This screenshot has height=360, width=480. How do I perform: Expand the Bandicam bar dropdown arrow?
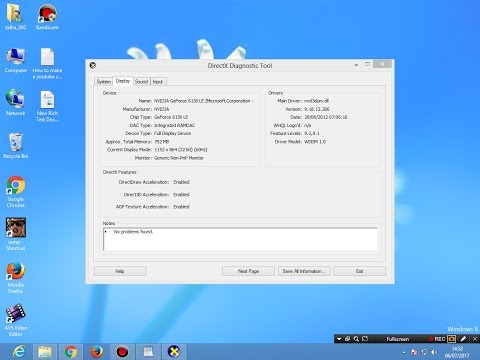[x=339, y=339]
